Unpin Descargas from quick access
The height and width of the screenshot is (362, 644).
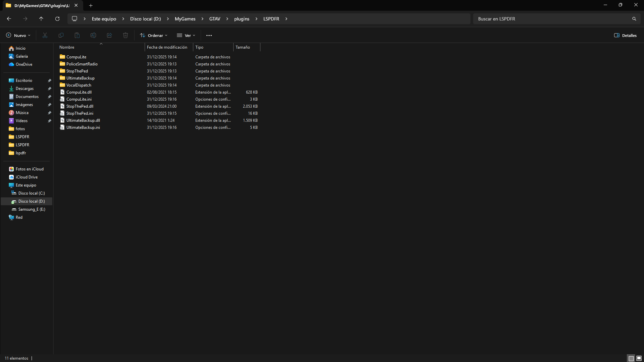(x=50, y=89)
